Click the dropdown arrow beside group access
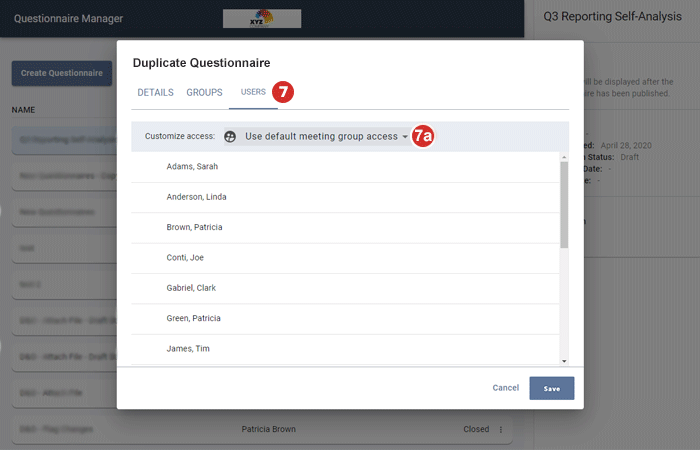This screenshot has height=450, width=700. point(405,137)
